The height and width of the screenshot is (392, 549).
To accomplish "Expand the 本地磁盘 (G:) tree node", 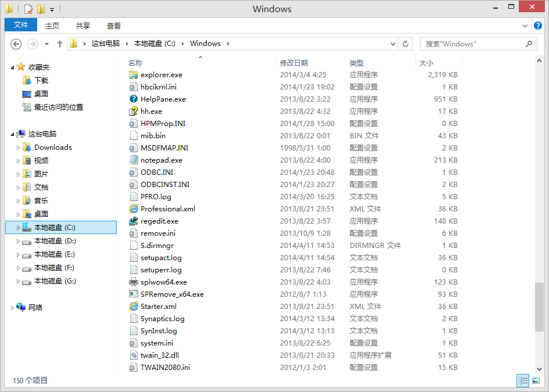I will click(x=18, y=282).
